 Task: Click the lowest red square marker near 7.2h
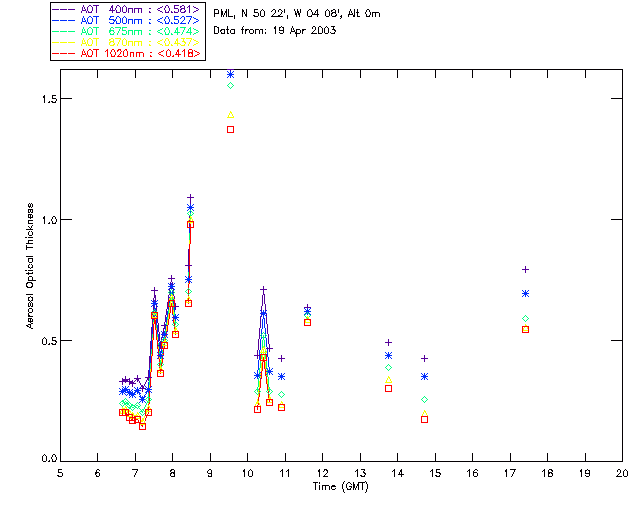[142, 426]
